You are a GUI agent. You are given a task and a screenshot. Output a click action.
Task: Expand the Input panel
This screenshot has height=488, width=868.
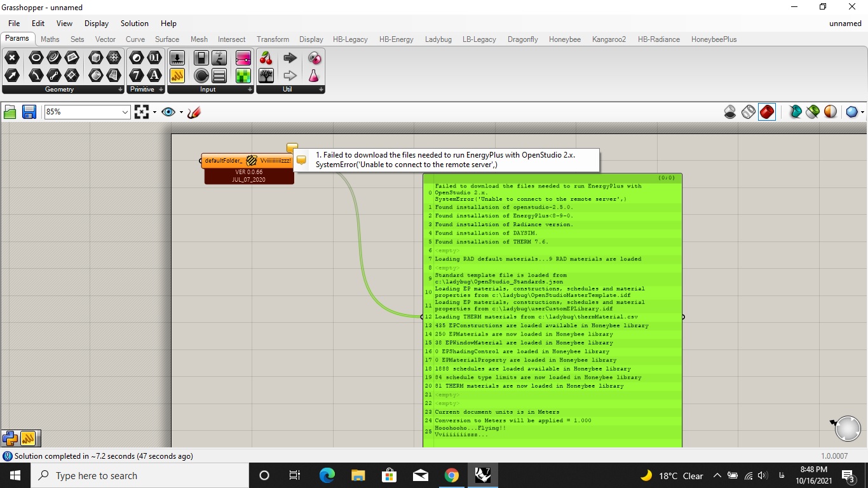coord(250,90)
